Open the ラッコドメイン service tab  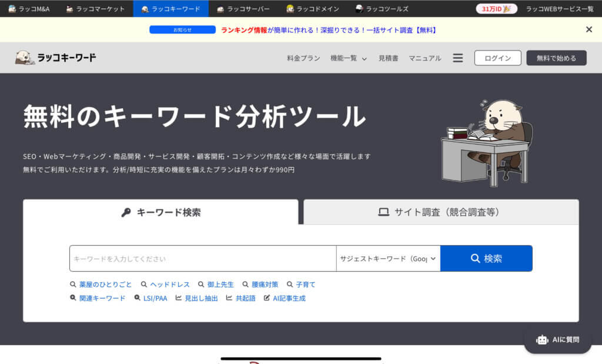click(x=313, y=8)
